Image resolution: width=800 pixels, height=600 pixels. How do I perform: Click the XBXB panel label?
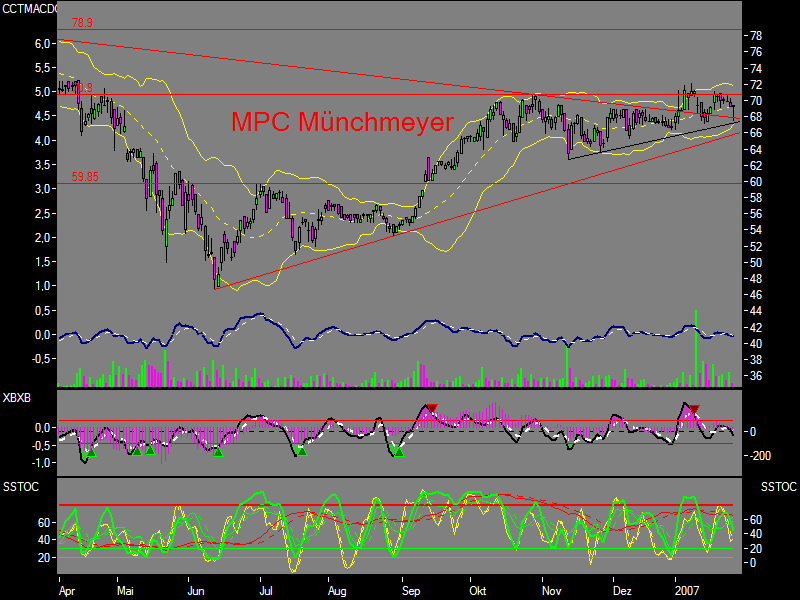click(17, 396)
